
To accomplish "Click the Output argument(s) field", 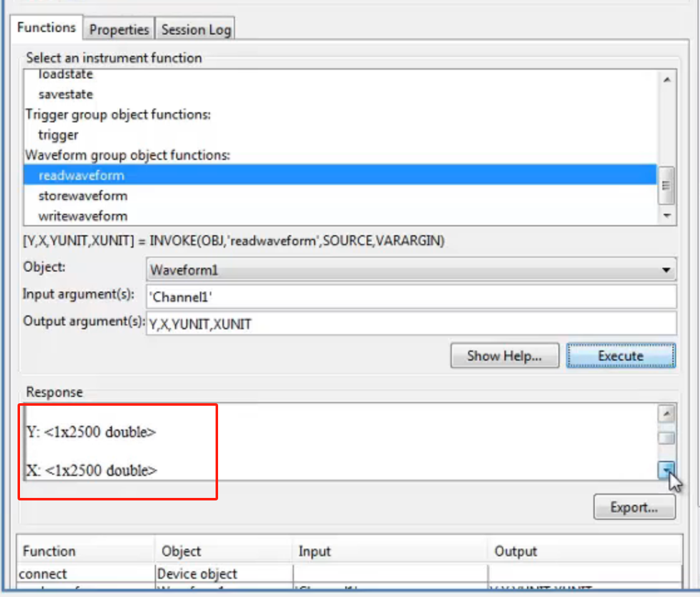I will click(410, 324).
